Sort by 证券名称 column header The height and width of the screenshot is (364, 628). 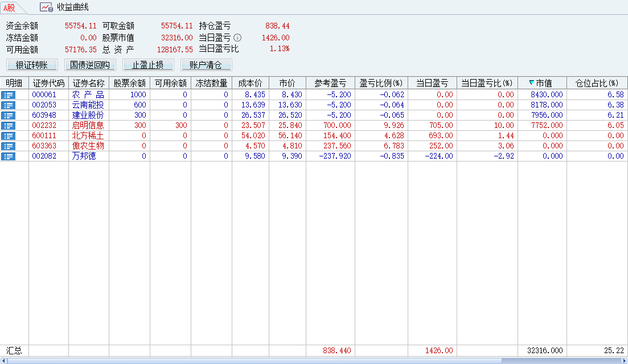[x=88, y=83]
